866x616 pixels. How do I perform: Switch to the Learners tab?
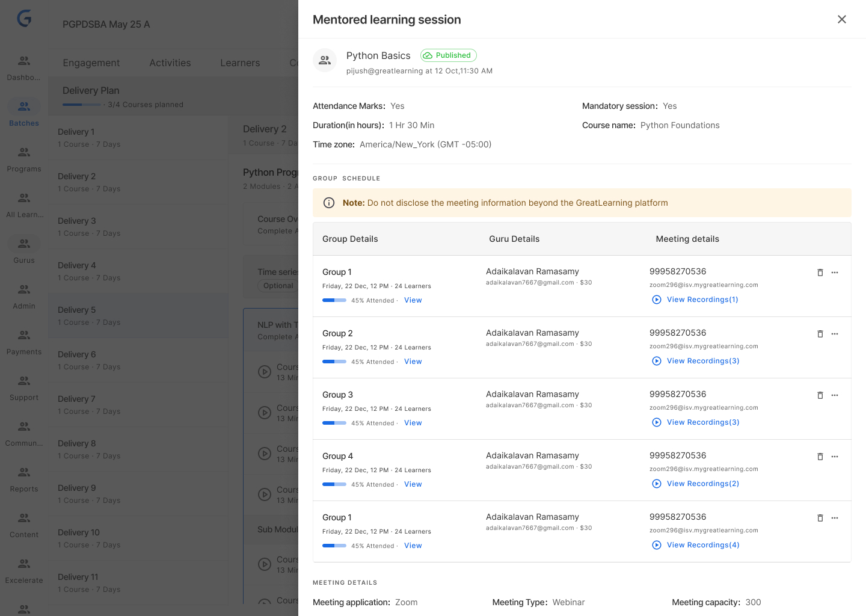(x=240, y=63)
